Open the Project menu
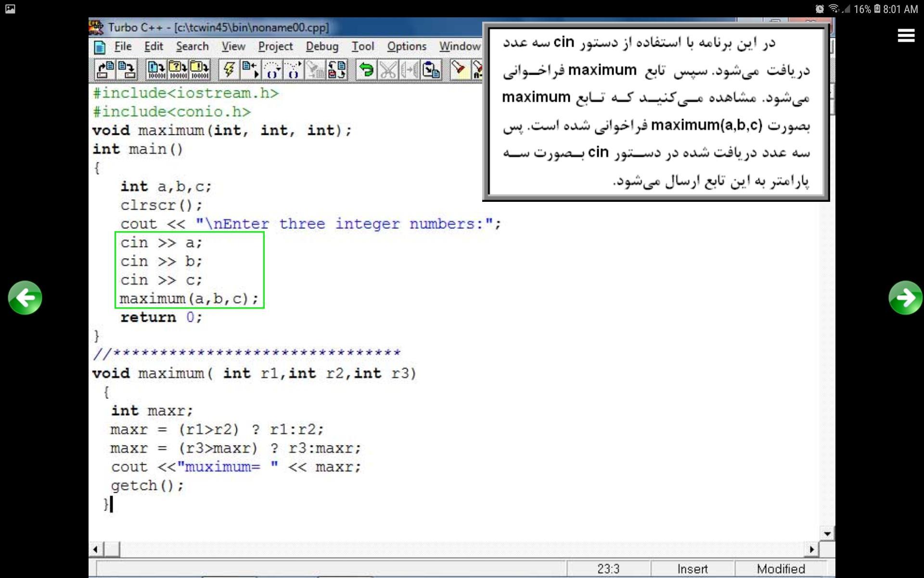This screenshot has width=924, height=578. [x=275, y=47]
